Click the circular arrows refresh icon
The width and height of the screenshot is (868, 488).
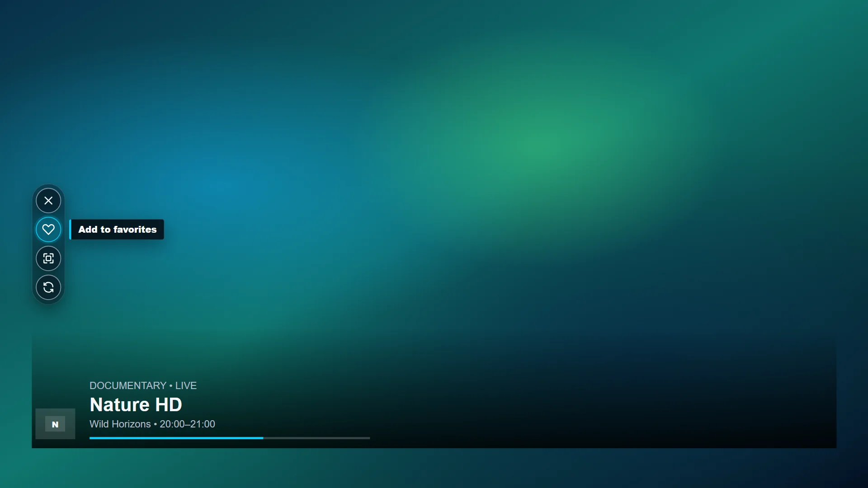[48, 287]
